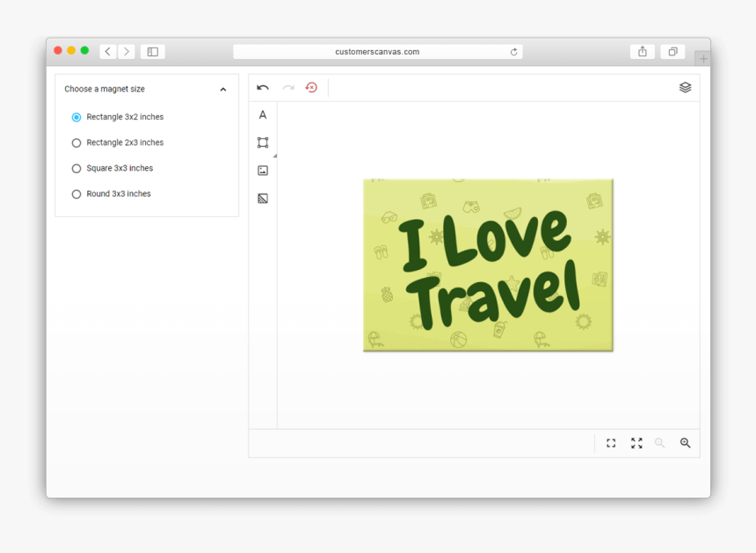Click the zoom in magnifier icon
756x553 pixels.
(685, 443)
